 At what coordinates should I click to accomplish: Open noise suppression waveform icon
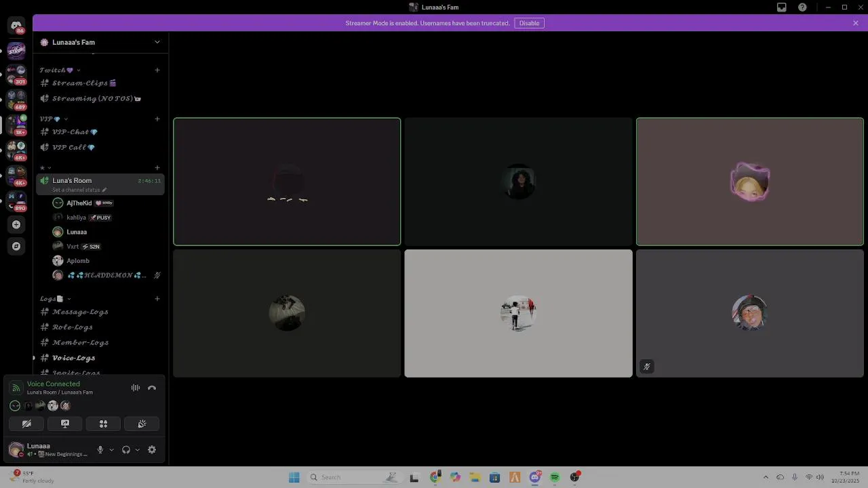tap(136, 388)
